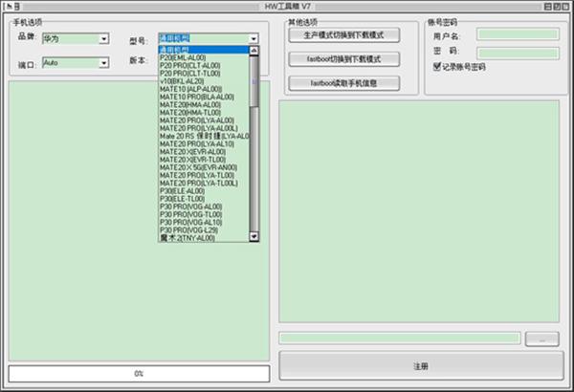Click the model list scroll-down arrow

[254, 237]
